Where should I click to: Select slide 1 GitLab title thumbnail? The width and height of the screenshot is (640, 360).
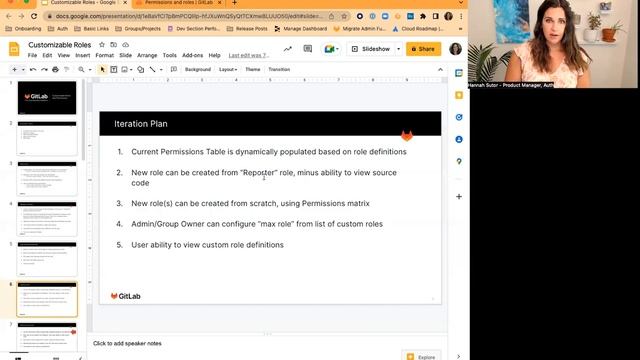pyautogui.click(x=47, y=98)
